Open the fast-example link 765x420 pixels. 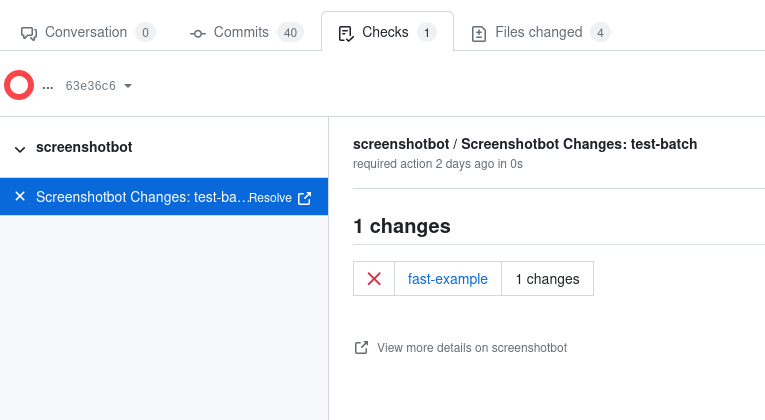[448, 279]
